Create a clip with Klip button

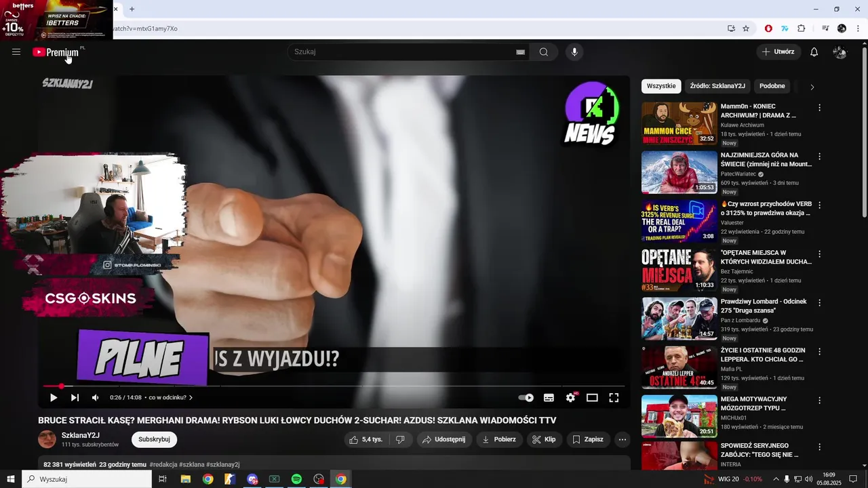[x=544, y=440]
